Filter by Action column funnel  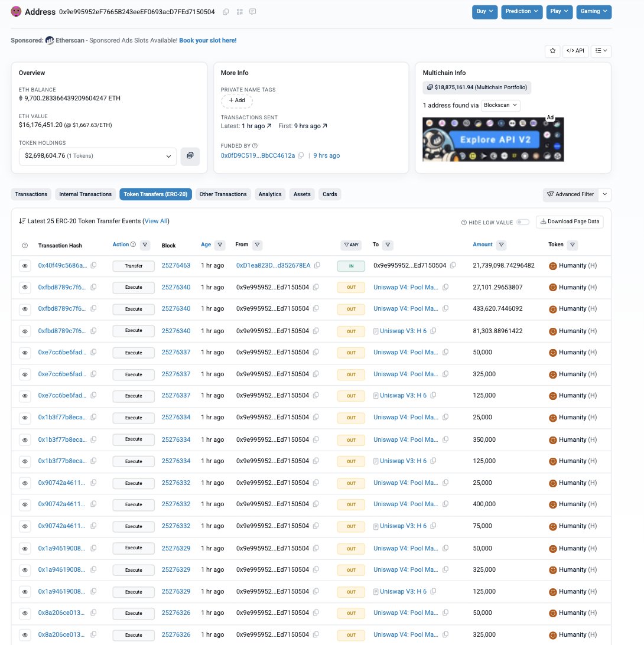[145, 245]
